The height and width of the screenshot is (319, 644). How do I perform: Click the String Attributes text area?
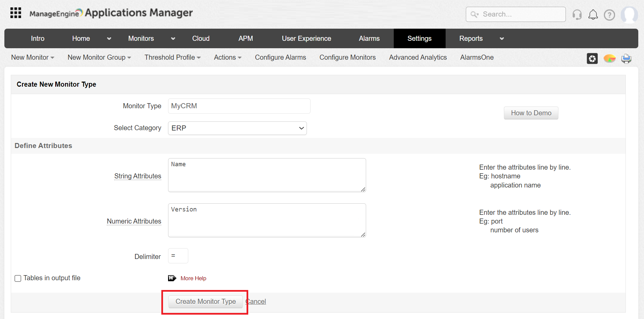point(267,175)
